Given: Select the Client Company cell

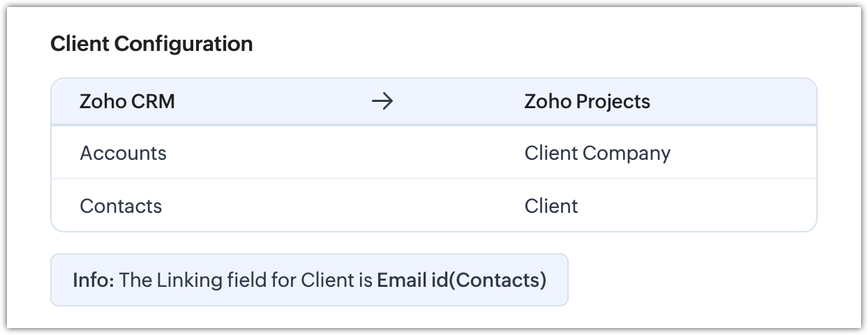Looking at the screenshot, I should [597, 153].
